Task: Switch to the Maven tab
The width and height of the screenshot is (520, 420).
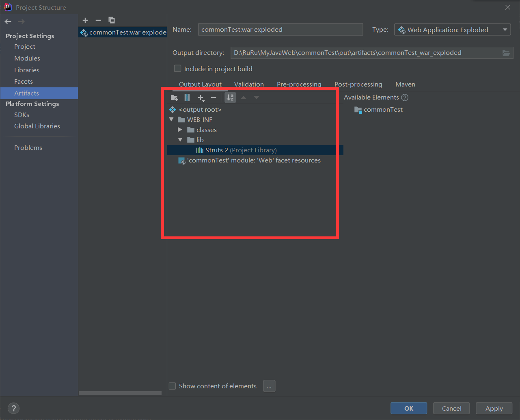Action: (405, 84)
